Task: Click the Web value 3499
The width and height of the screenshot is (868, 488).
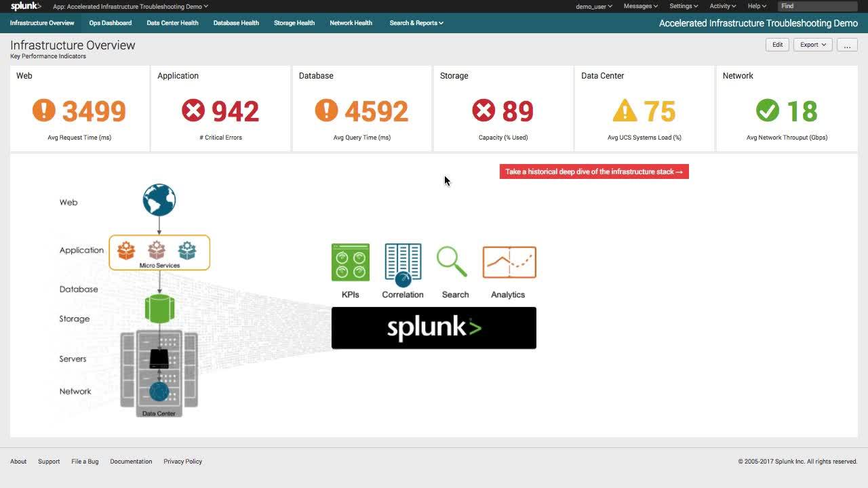Action: 94,111
